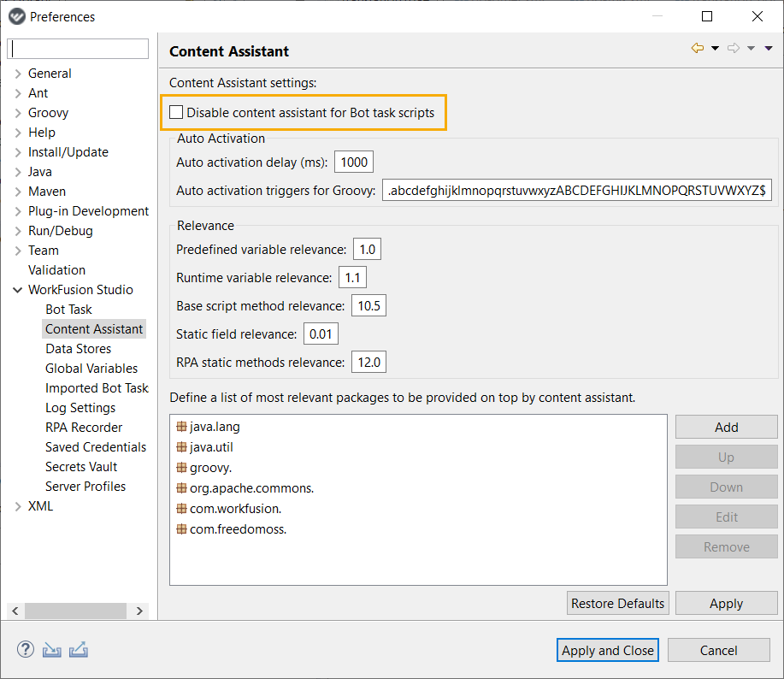This screenshot has width=784, height=679.
Task: Click the back navigation arrow icon
Action: pos(697,48)
